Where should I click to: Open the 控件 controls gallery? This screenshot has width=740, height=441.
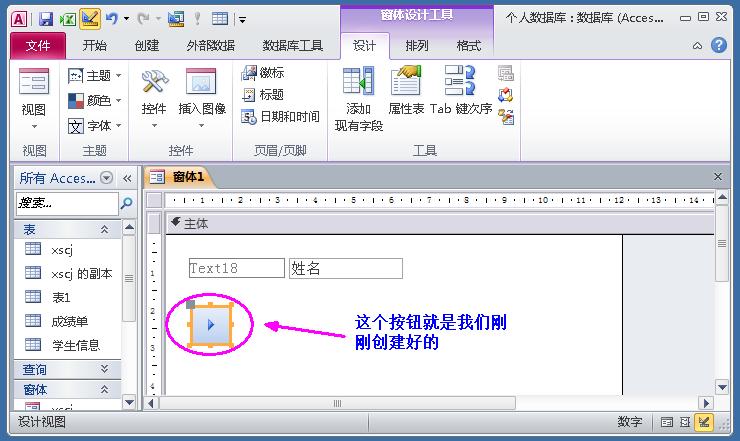154,98
